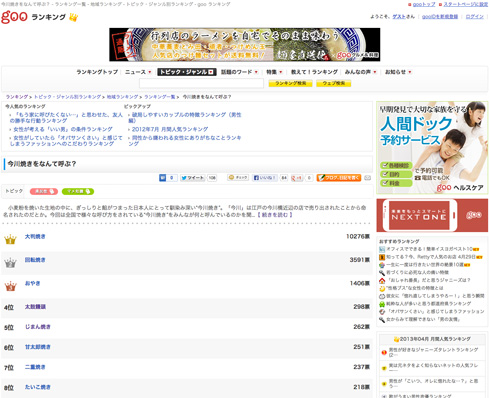490x398 pixels.
Task: Open the 甘太郎焼き ranking entry
Action: [x=38, y=347]
